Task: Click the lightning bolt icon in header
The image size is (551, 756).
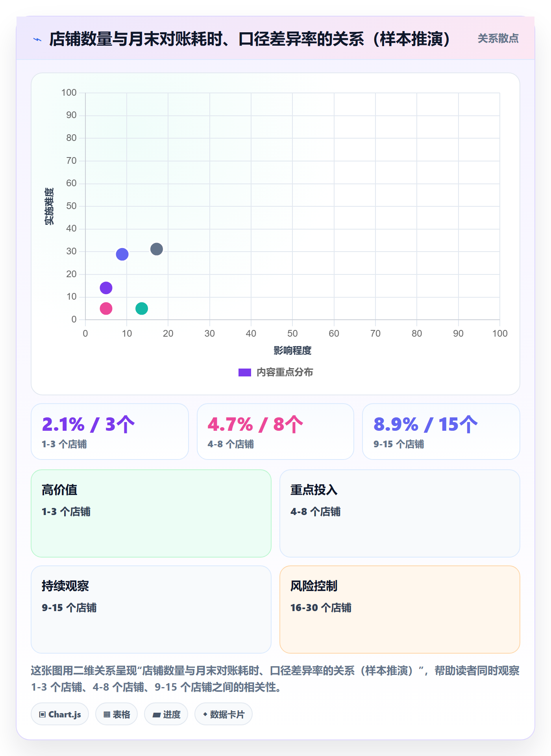Action: (x=38, y=39)
